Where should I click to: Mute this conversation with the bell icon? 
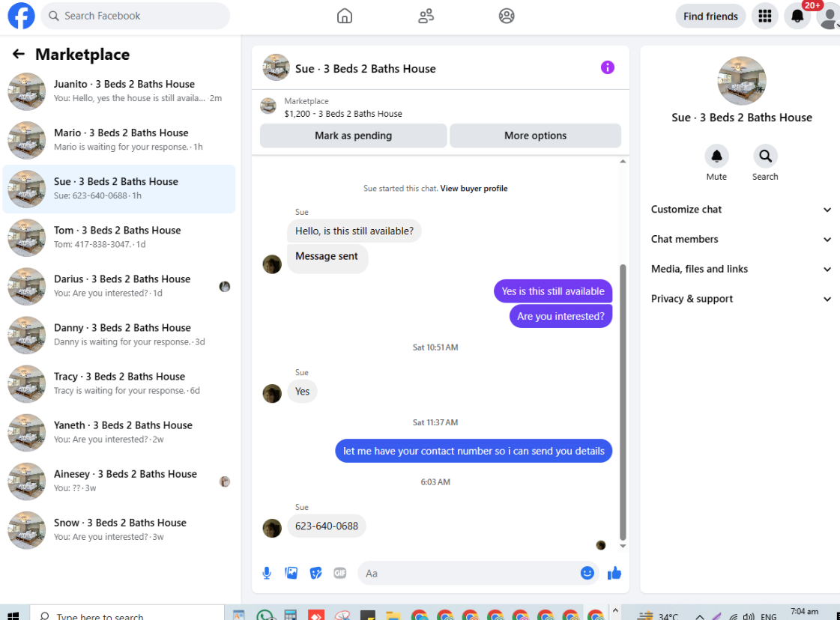tap(716, 156)
